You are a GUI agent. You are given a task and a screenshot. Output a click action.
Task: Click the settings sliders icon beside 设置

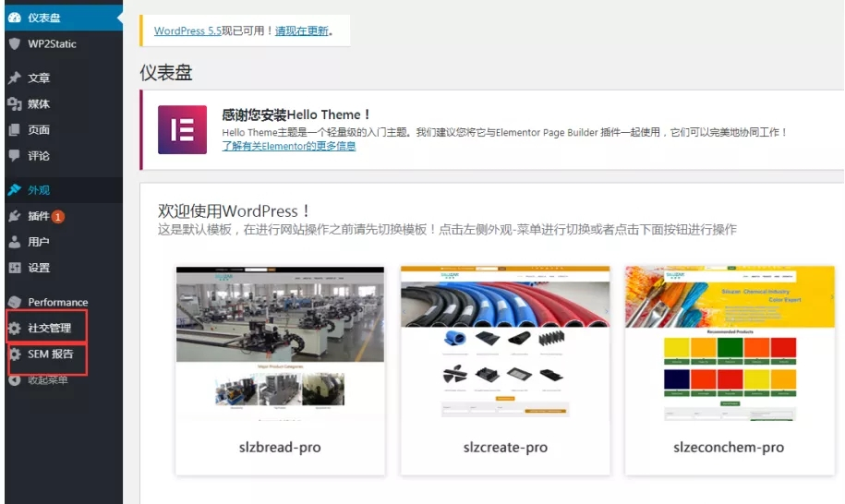pyautogui.click(x=15, y=268)
